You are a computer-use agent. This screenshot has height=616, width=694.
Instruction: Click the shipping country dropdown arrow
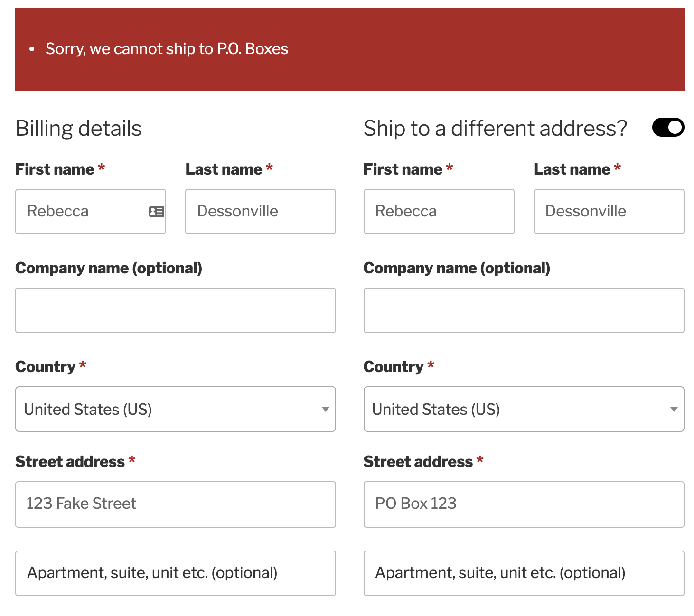click(x=674, y=410)
